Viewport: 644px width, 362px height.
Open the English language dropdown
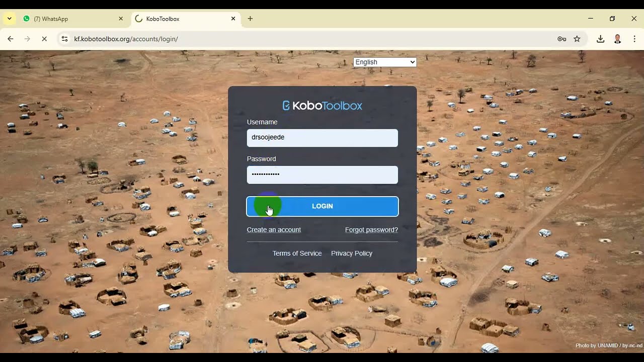pyautogui.click(x=385, y=62)
